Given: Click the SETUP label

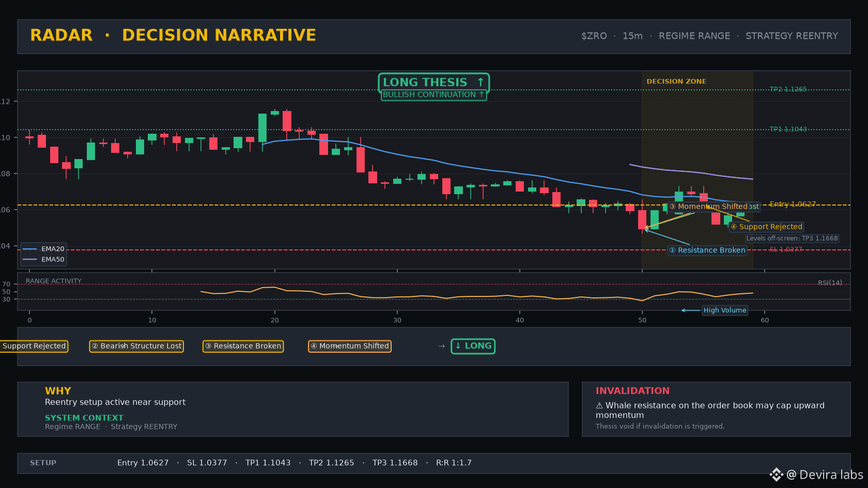Looking at the screenshot, I should (x=43, y=463).
